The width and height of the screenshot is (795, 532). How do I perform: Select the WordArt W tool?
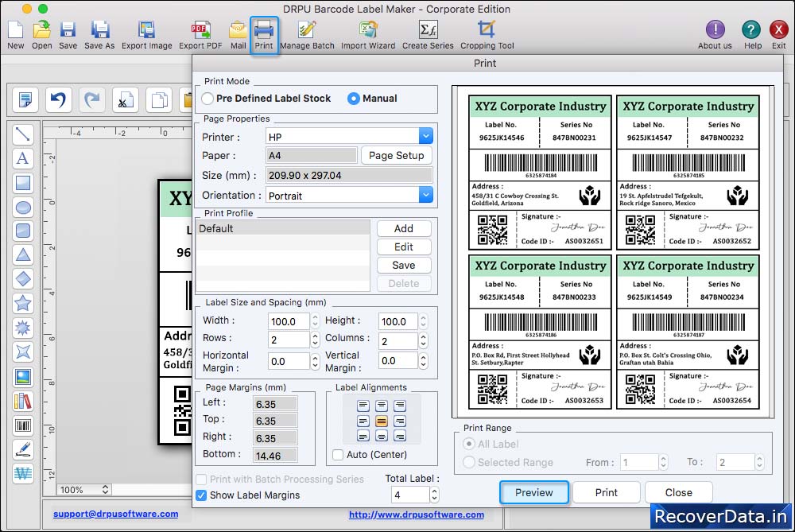[x=22, y=474]
